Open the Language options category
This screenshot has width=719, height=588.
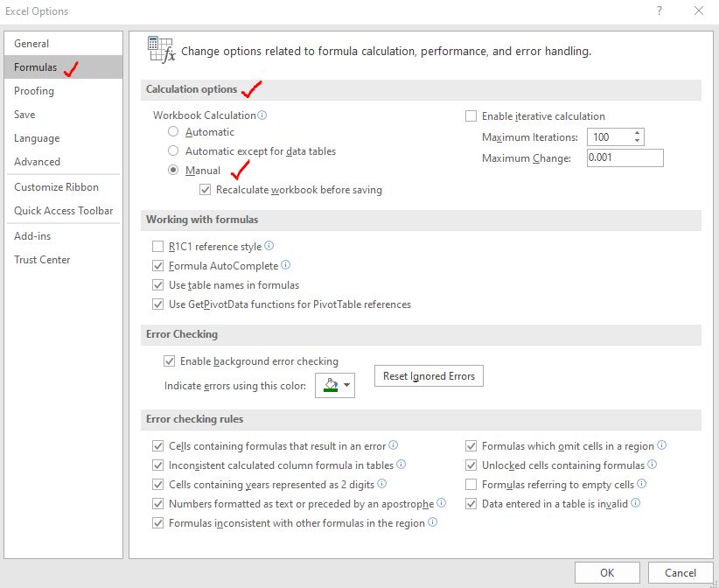tap(63, 138)
